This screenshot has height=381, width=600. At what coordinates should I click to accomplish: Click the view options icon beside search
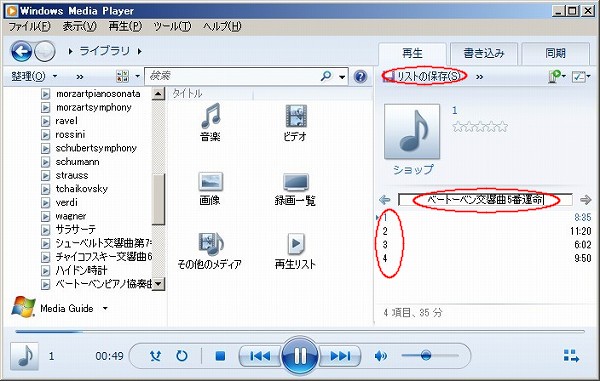(x=122, y=76)
